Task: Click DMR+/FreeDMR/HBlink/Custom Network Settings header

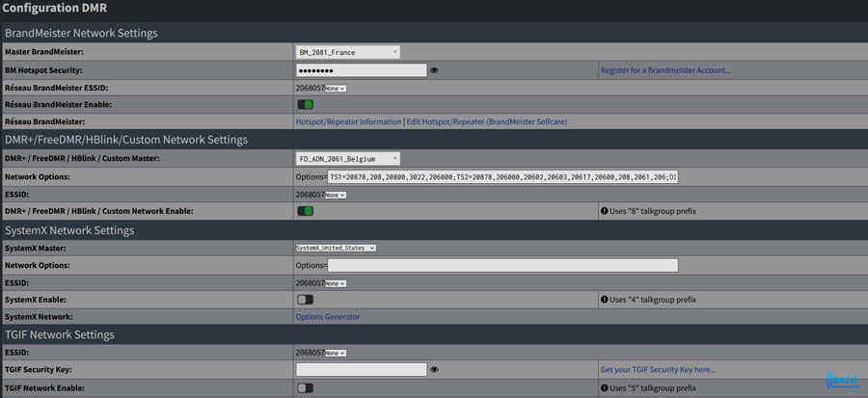Action: [126, 140]
